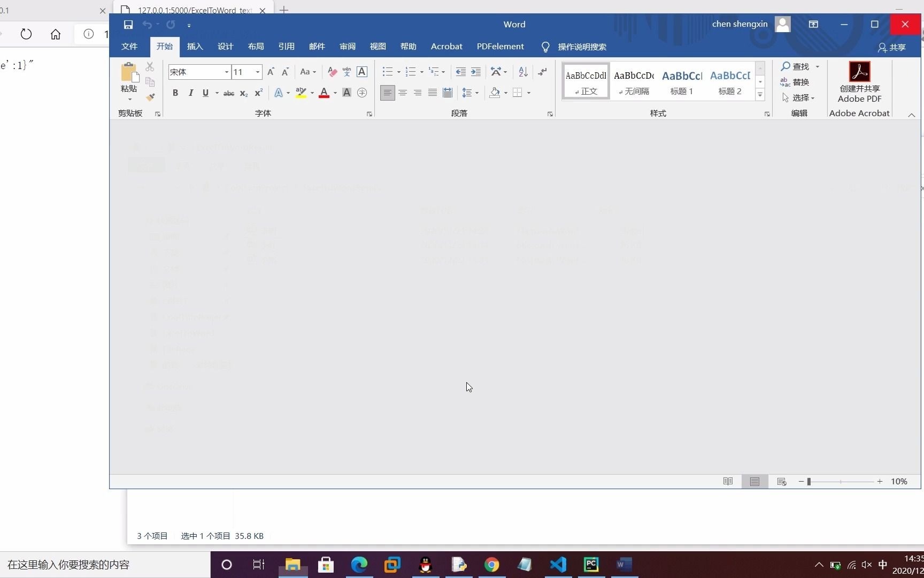Select the 无间隔 style
The height and width of the screenshot is (578, 924).
pos(634,82)
